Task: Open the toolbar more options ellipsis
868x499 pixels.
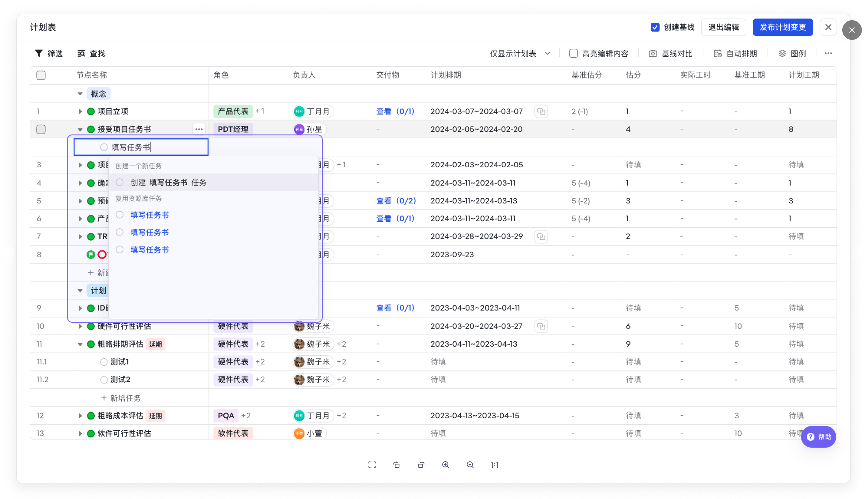Action: point(828,53)
